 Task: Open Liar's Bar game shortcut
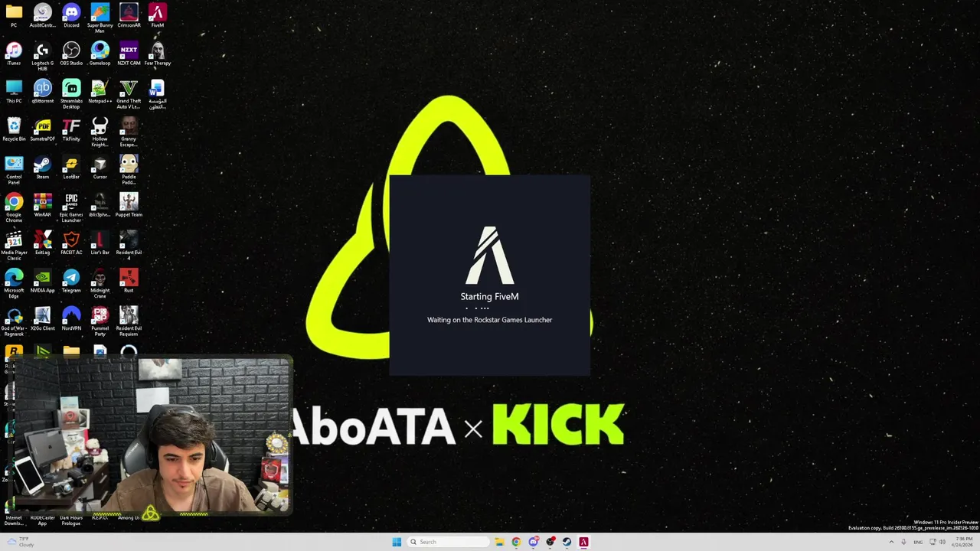pyautogui.click(x=100, y=243)
